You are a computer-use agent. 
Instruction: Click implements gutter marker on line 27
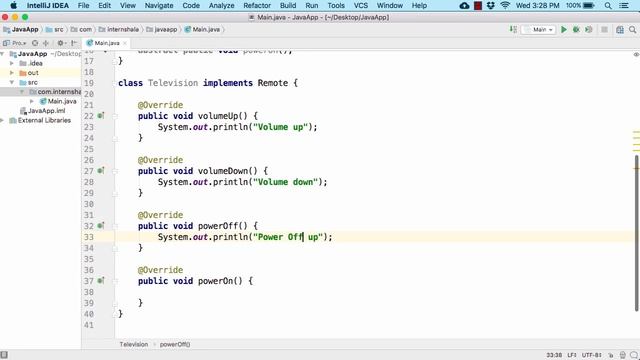[x=101, y=171]
